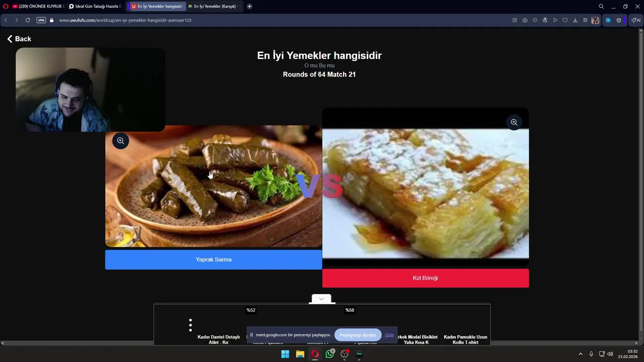Go Back to the previous page

coord(19,39)
